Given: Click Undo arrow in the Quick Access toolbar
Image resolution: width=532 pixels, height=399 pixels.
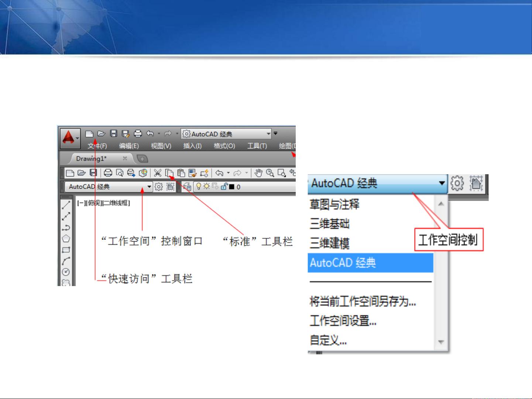Looking at the screenshot, I should [150, 134].
